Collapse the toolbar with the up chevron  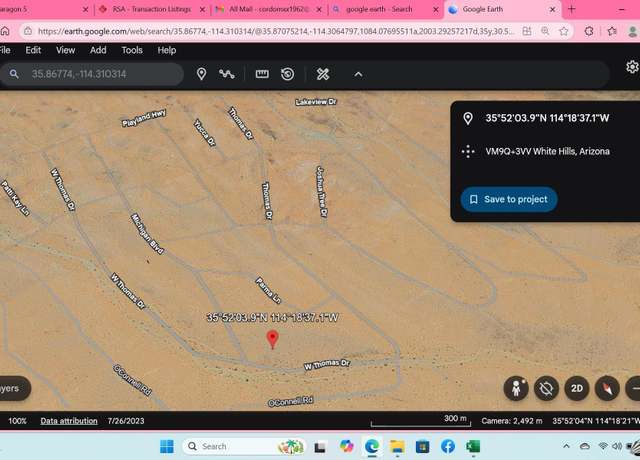358,74
